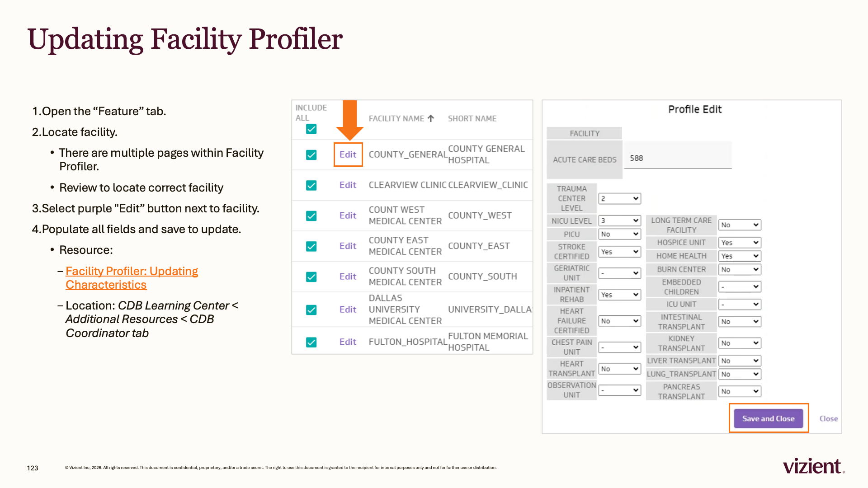Click the Close link in Profile Edit
868x488 pixels.
click(x=828, y=418)
